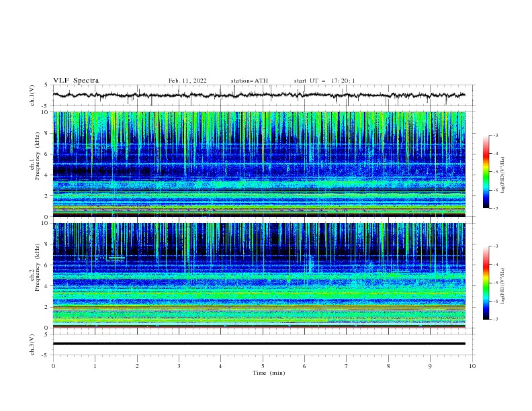Image resolution: width=532 pixels, height=411 pixels.
Task: Click the ch.1 voltage waveform trace
Action: 259,95
